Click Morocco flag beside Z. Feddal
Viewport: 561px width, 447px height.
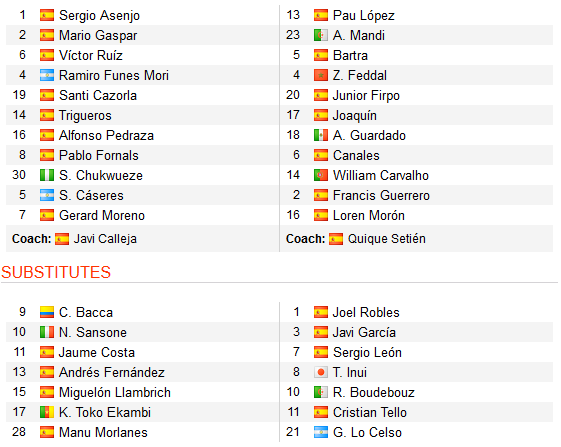[321, 75]
